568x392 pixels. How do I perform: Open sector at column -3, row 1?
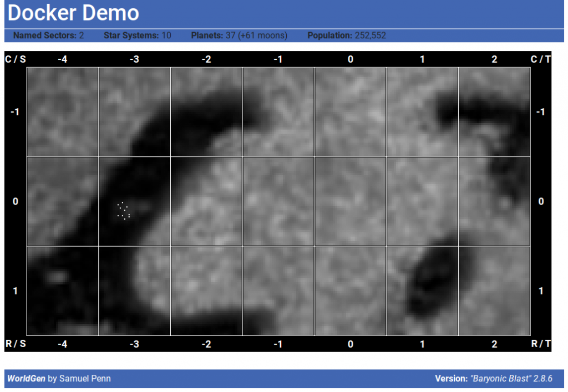(x=134, y=291)
